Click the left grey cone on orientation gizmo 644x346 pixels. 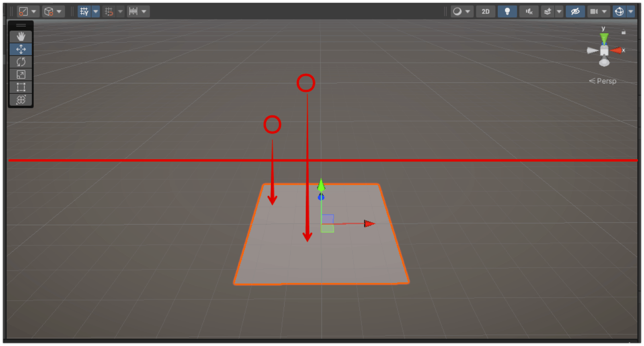pos(592,51)
